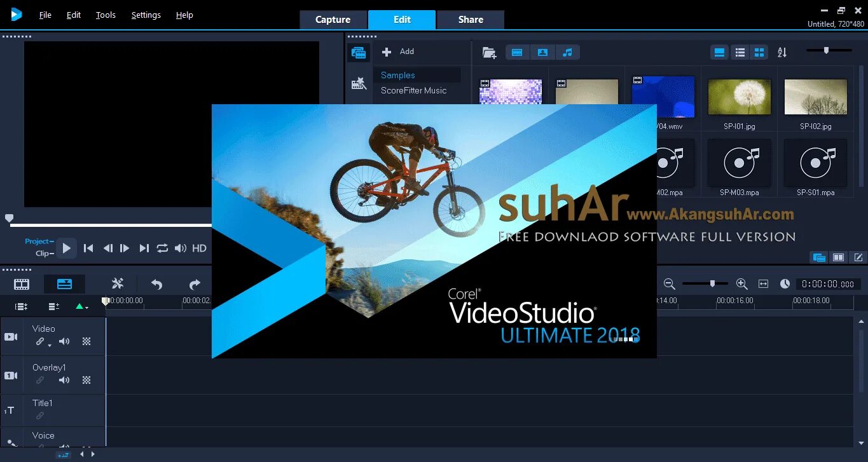Screen dimensions: 868x462
Task: Open the Media library panel icon
Action: [359, 53]
